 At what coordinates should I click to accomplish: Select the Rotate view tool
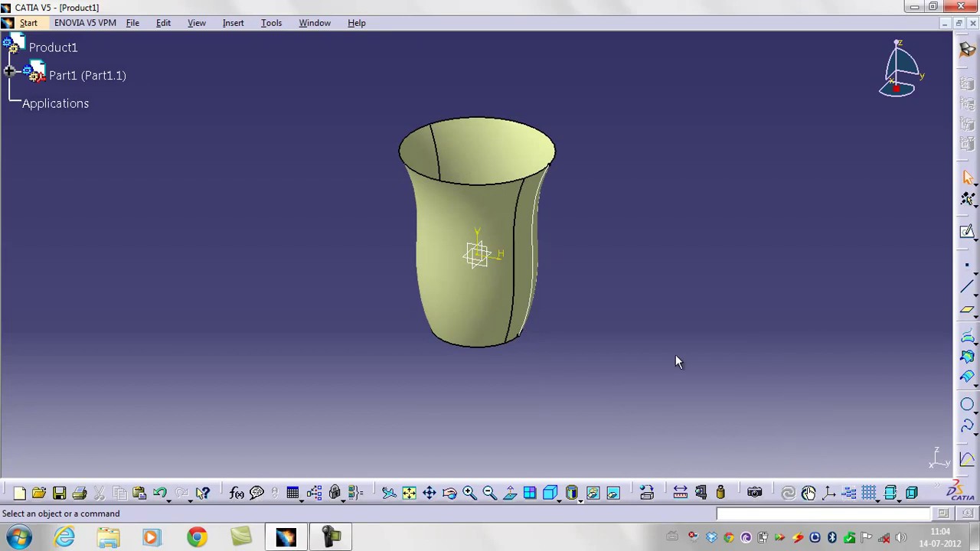pos(449,494)
